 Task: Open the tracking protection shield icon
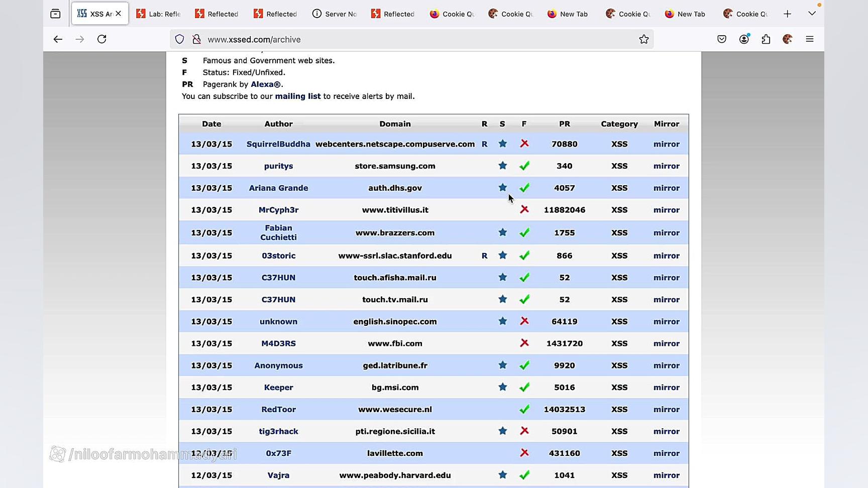point(179,39)
